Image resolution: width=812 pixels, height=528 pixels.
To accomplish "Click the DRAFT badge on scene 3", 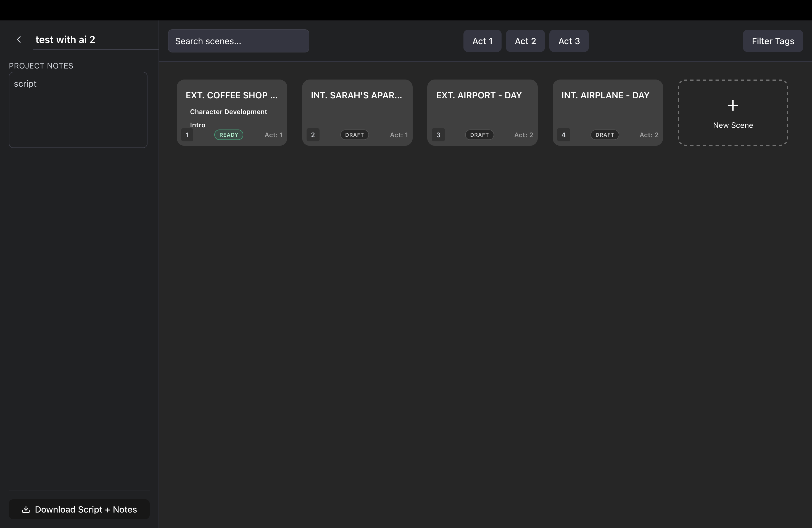I will pos(479,135).
